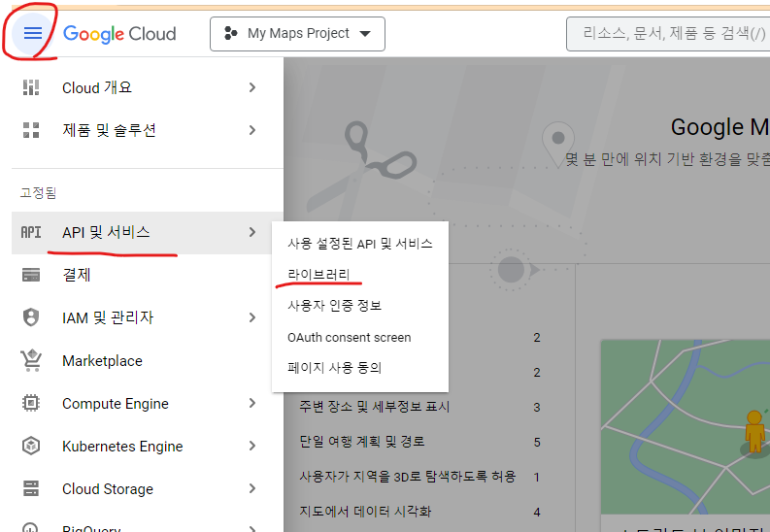
Task: Select 라이브러리 in the submenu
Action: coord(360,275)
